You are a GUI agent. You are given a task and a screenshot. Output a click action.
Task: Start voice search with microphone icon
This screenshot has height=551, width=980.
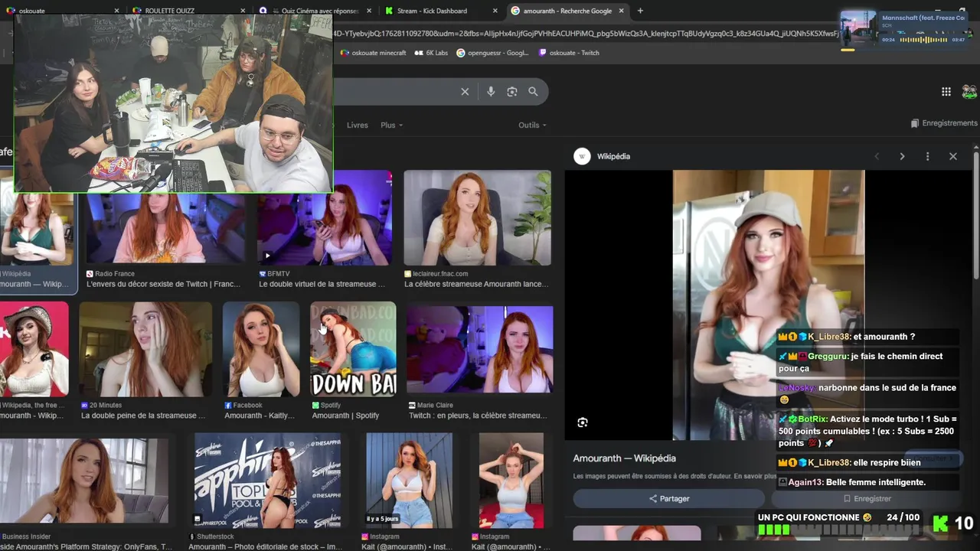point(491,92)
